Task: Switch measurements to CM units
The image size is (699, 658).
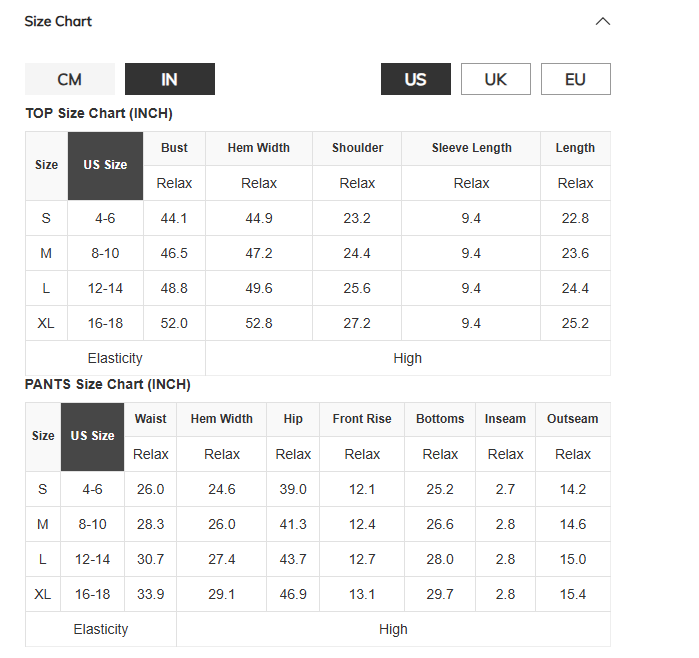Action: tap(70, 79)
